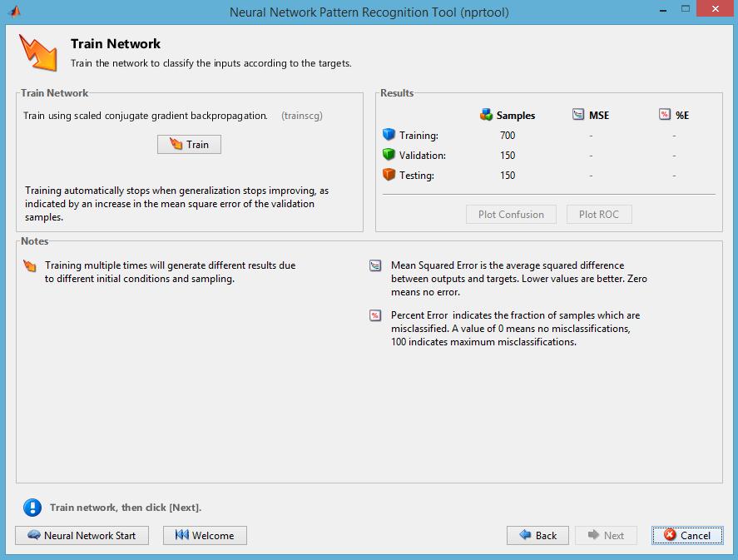
Task: Click the Samples column header text
Action: click(x=515, y=116)
